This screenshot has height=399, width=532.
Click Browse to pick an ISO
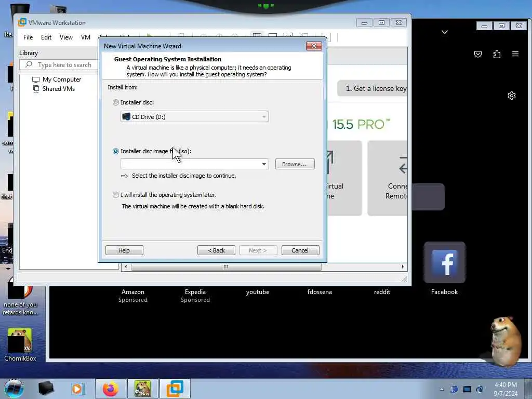[295, 164]
